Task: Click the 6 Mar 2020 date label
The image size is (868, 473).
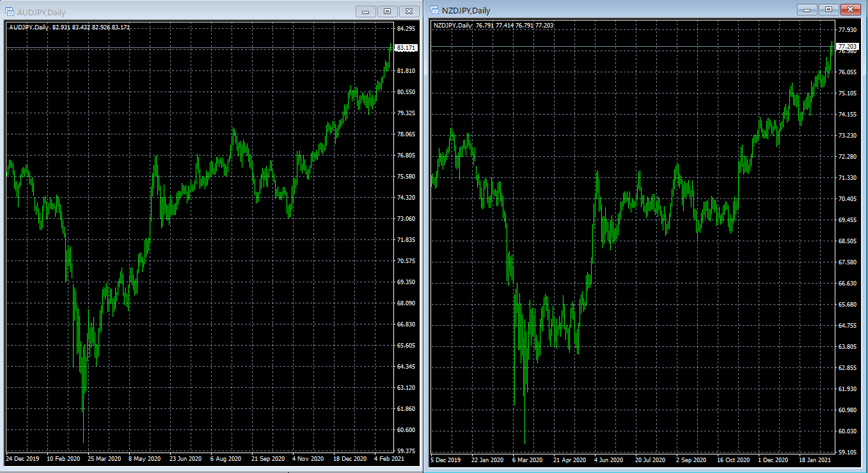Action: pos(527,460)
